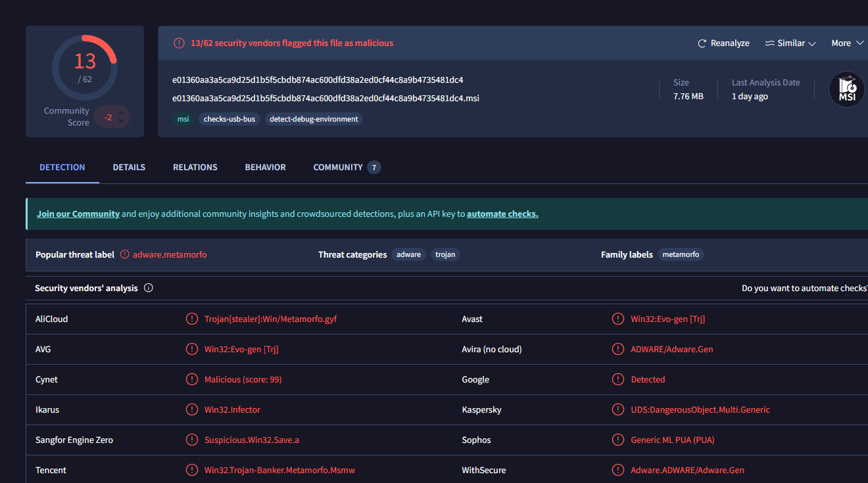Go to the Community tab
This screenshot has width=868, height=483.
coord(337,168)
